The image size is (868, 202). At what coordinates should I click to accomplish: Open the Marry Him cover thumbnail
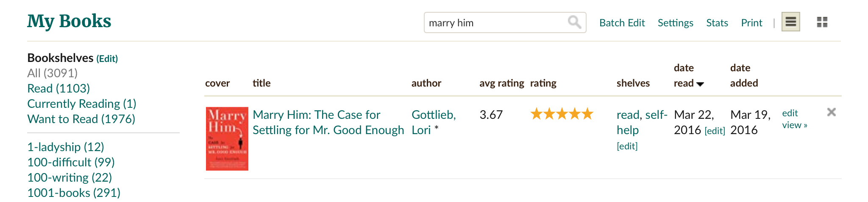pyautogui.click(x=227, y=138)
